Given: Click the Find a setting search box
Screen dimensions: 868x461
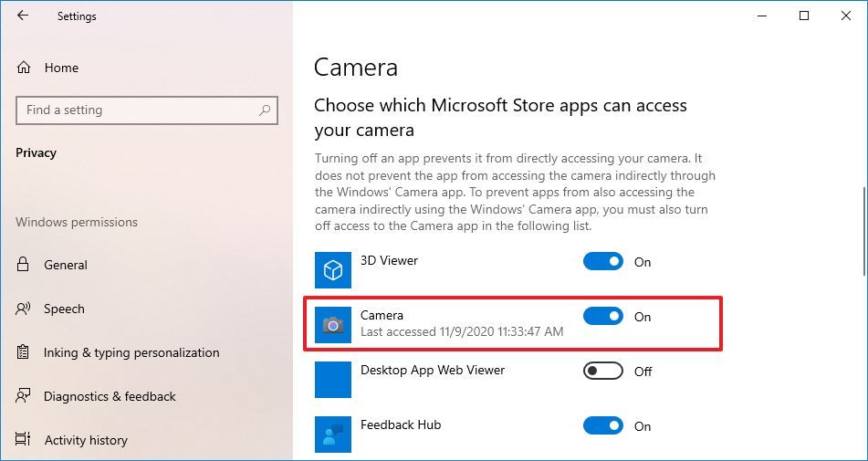Looking at the screenshot, I should (137, 110).
